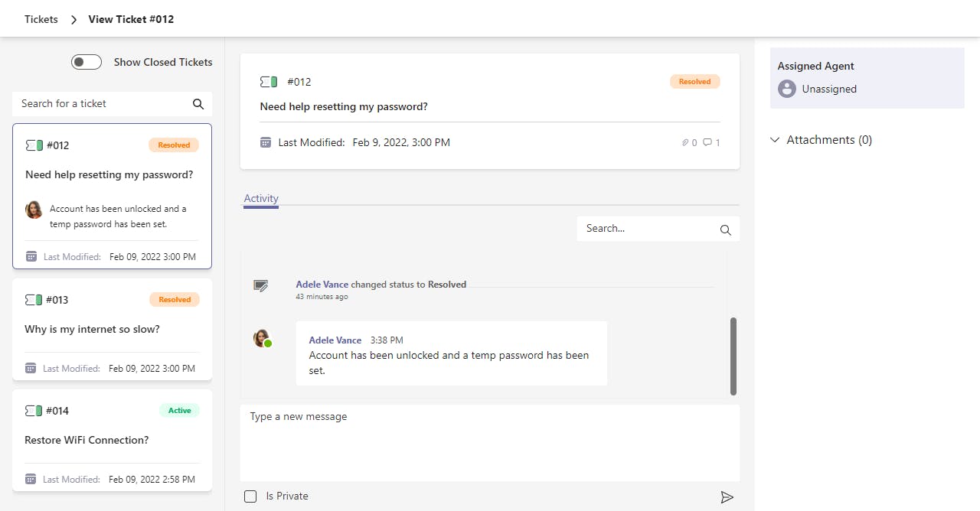This screenshot has height=511, width=980.
Task: Open ticket #014 Restore WiFi Connection
Action: [x=112, y=440]
